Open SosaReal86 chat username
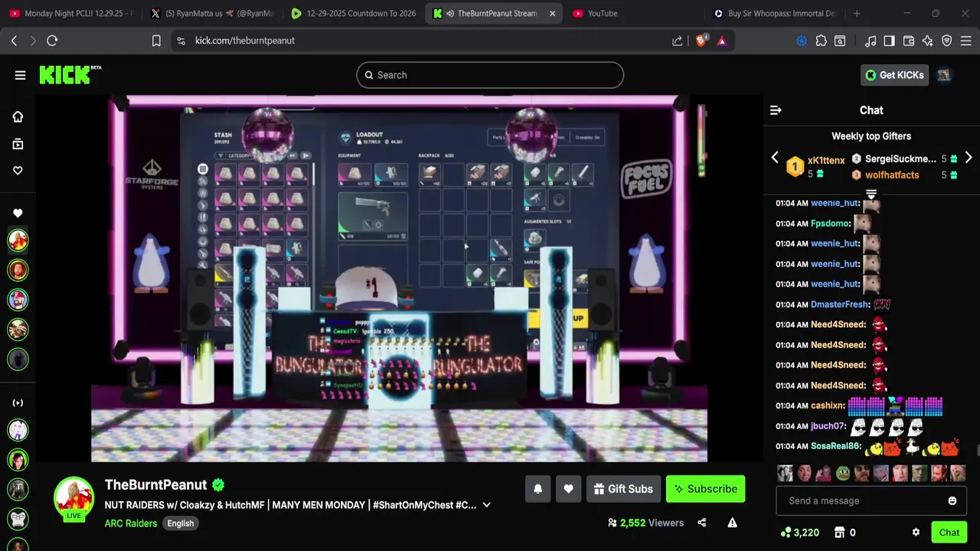Screen dimensions: 980x551 (x=836, y=446)
